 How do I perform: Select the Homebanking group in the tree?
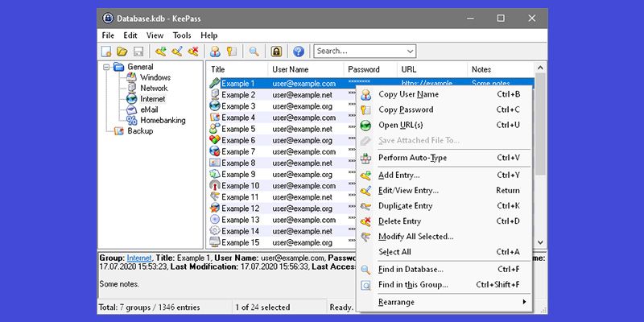point(163,120)
